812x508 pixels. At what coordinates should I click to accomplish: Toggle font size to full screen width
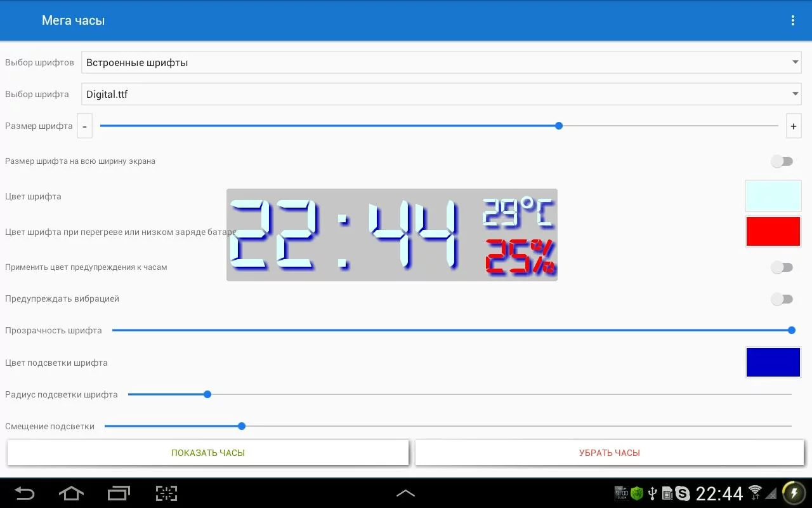click(782, 161)
